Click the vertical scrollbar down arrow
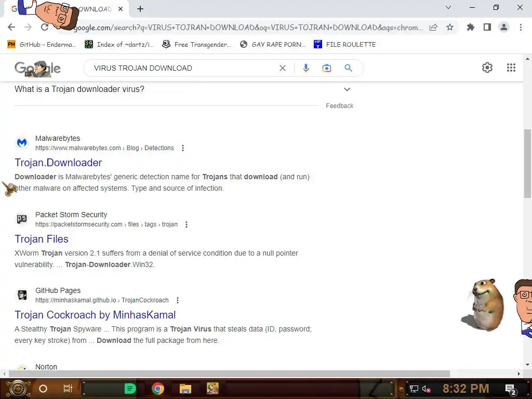The image size is (532, 399). pyautogui.click(x=527, y=365)
